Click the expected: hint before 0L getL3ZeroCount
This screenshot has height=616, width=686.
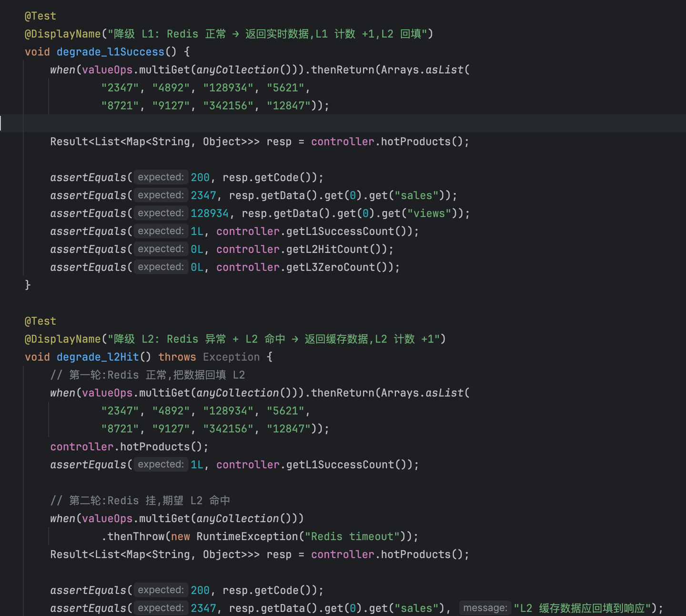tap(161, 267)
